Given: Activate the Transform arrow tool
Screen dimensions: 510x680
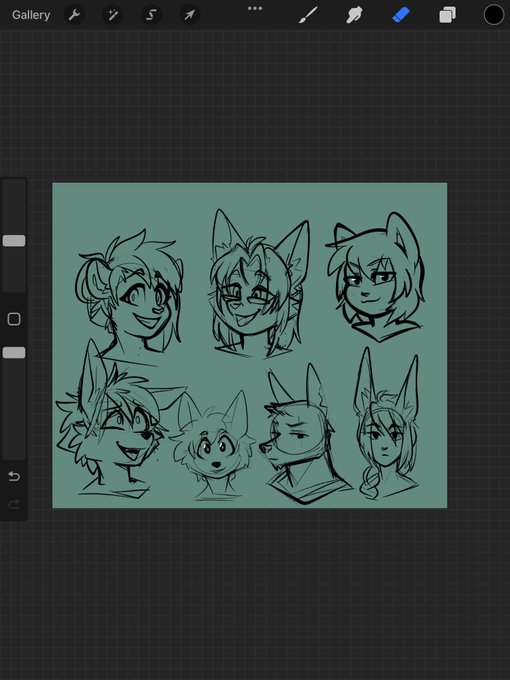Looking at the screenshot, I should (190, 16).
